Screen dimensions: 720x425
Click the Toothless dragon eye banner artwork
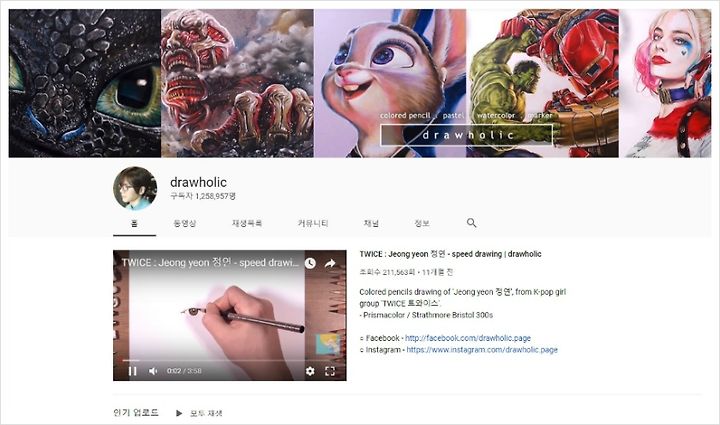point(85,84)
